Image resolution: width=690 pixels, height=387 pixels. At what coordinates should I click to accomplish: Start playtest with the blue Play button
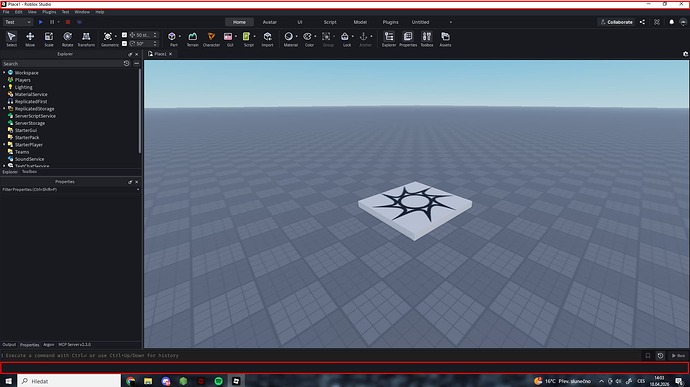[40, 22]
